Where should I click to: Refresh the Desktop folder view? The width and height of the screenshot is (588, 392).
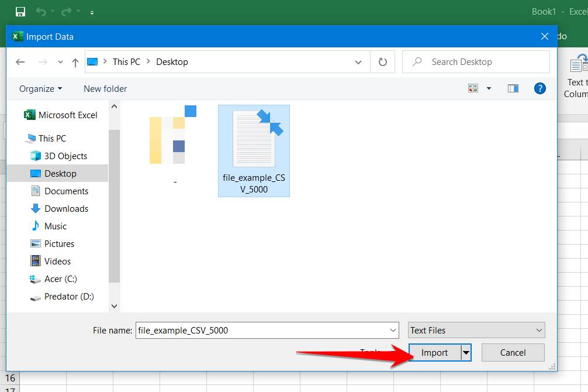point(382,62)
